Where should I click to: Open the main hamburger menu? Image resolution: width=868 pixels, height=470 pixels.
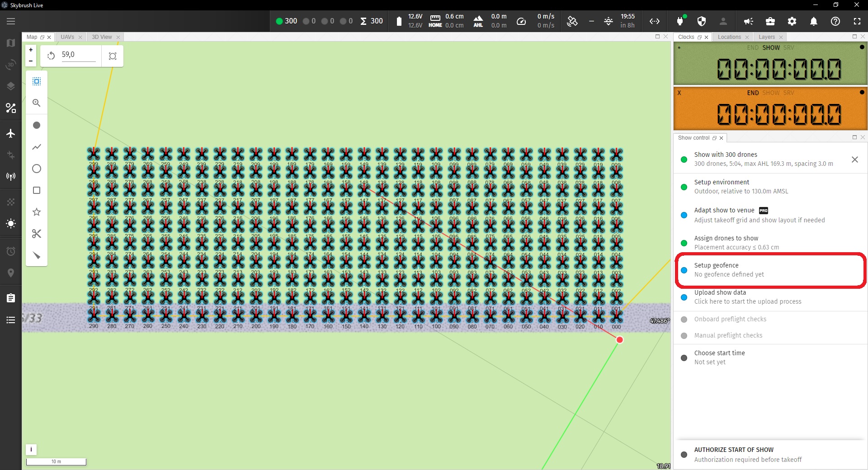coord(11,21)
